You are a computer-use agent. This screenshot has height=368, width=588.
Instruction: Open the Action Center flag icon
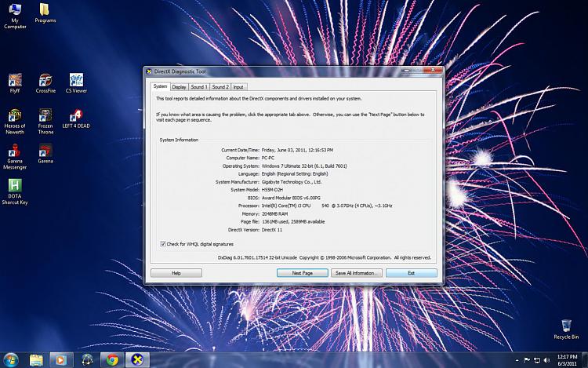click(527, 360)
